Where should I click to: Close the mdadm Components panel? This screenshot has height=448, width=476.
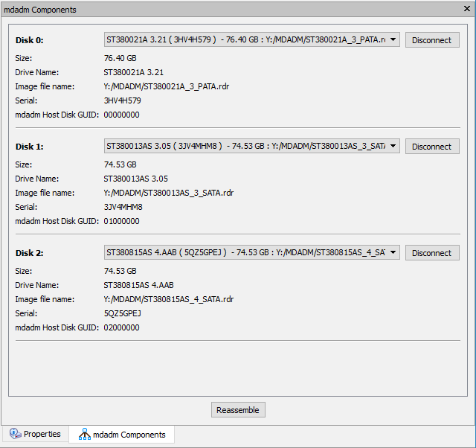click(467, 9)
